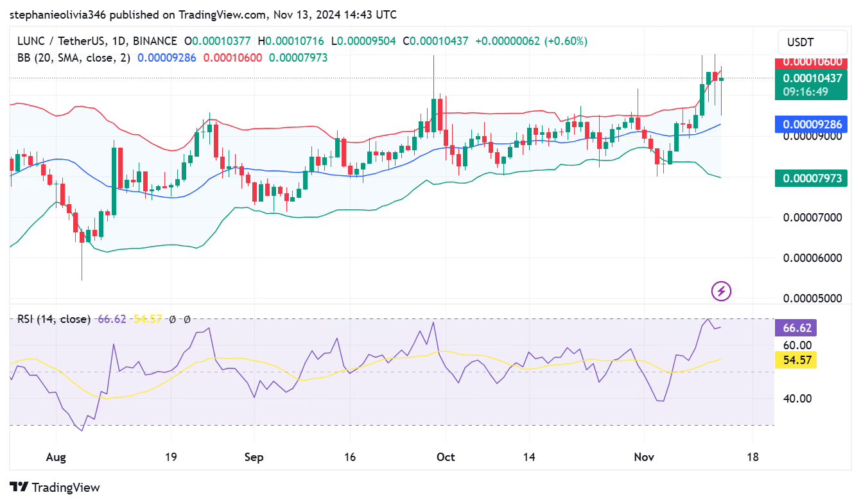Click the red 0.00010600 upper band price tag
The image size is (861, 504).
pyautogui.click(x=812, y=62)
